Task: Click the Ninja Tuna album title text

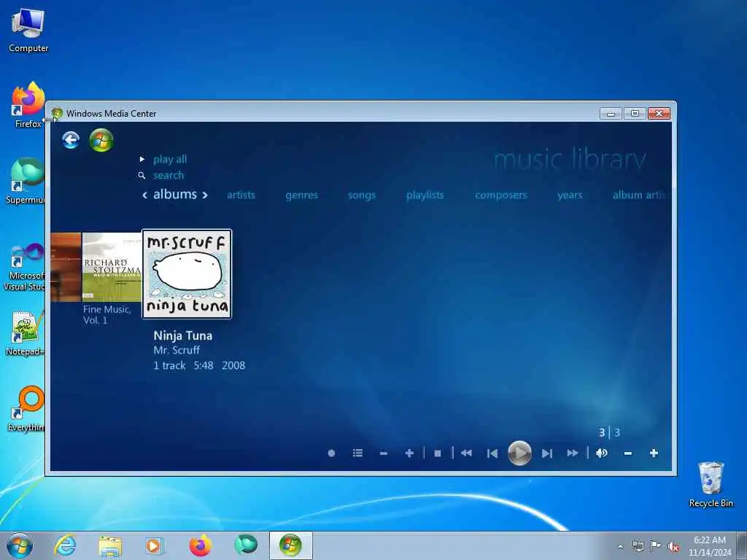Action: (x=183, y=335)
